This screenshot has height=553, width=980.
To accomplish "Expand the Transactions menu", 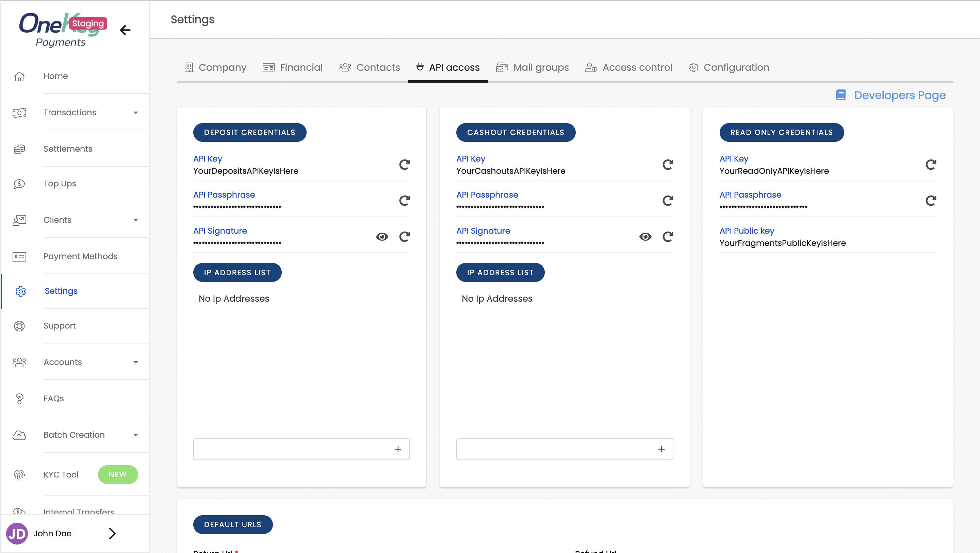I will 135,113.
